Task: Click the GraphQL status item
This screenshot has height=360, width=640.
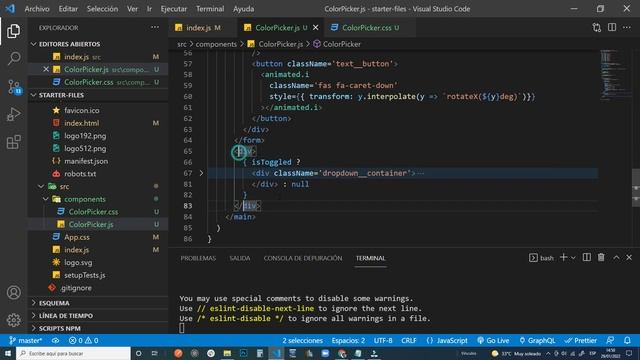Action: click(537, 340)
